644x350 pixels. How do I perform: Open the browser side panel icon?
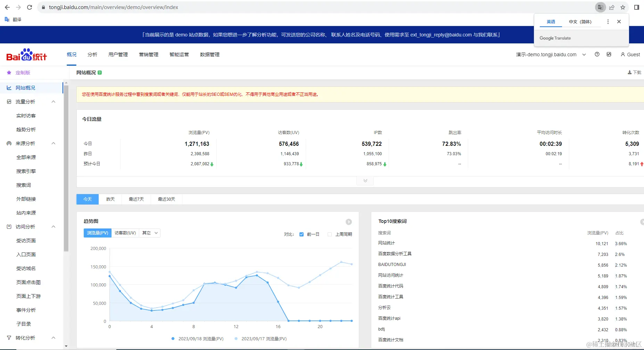click(x=637, y=7)
